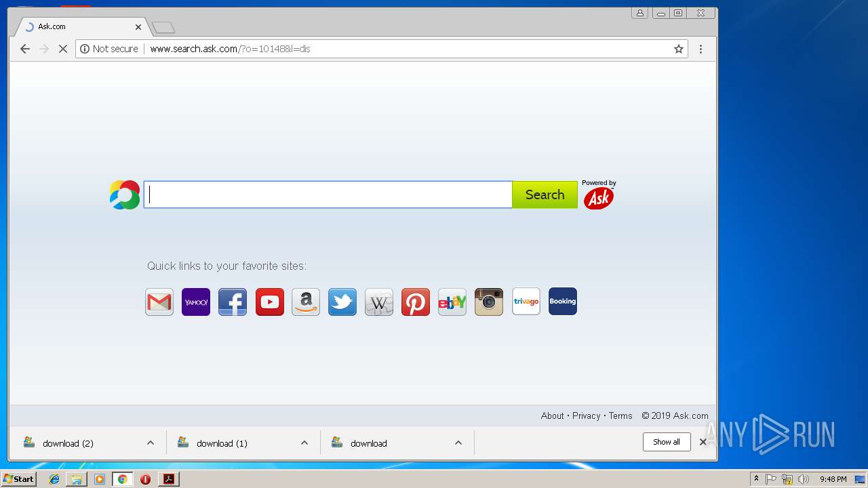Click the red Ask logo
Viewport: 868px width, 488px height.
click(x=599, y=198)
